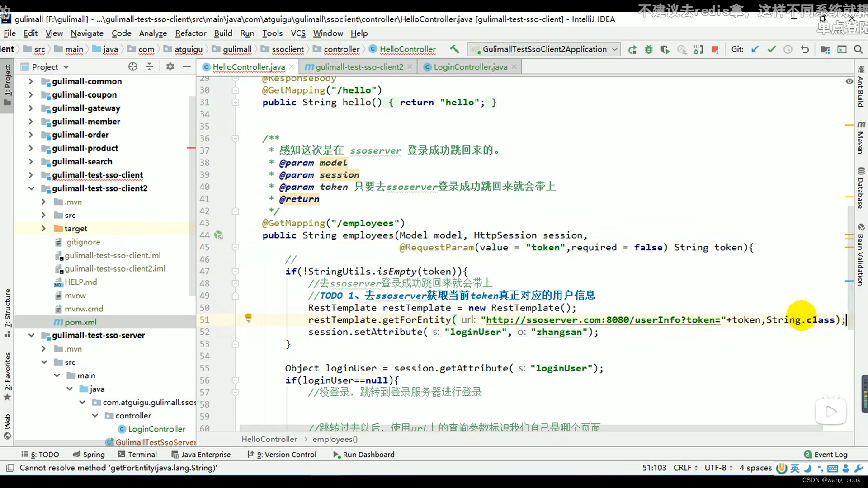This screenshot has width=868, height=488.
Task: Click the yellow intention lightbulb on line 51
Action: pos(248,318)
